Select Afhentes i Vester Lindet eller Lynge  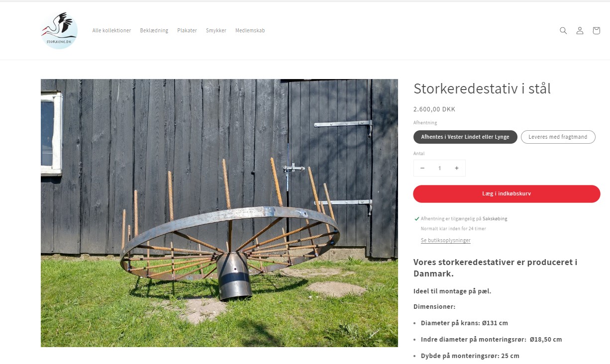pyautogui.click(x=465, y=137)
